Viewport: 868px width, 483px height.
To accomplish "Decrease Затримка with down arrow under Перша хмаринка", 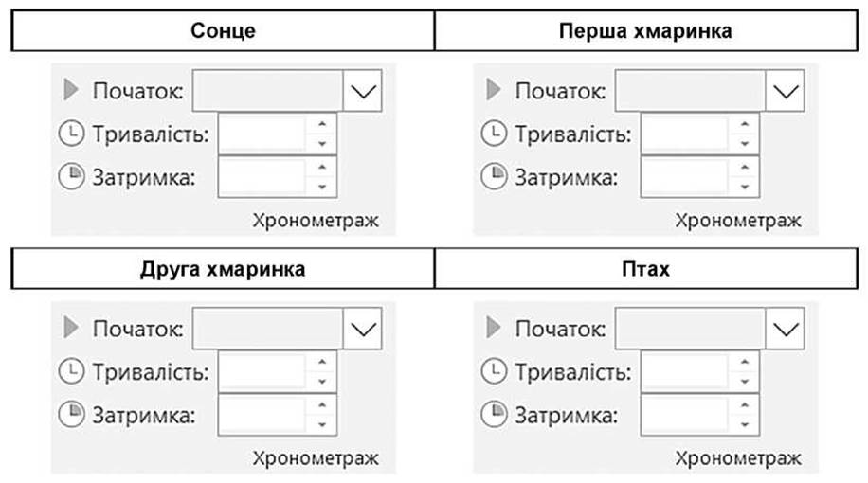I will [x=745, y=187].
